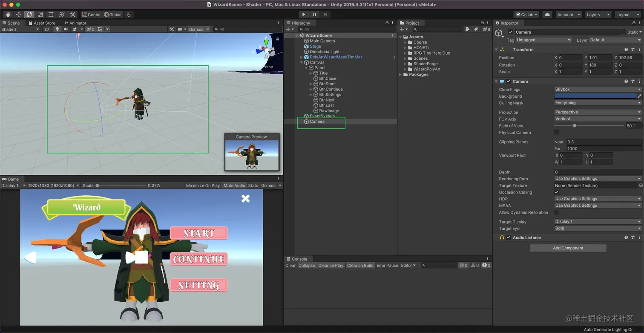Viewport: 644px width, 333px height.
Task: Toggle Mute Audio in Game view
Action: coord(234,185)
